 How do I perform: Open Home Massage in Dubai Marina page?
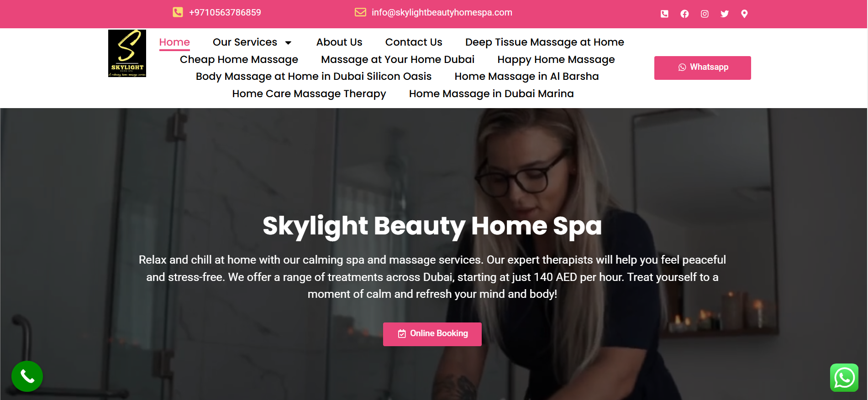(491, 94)
